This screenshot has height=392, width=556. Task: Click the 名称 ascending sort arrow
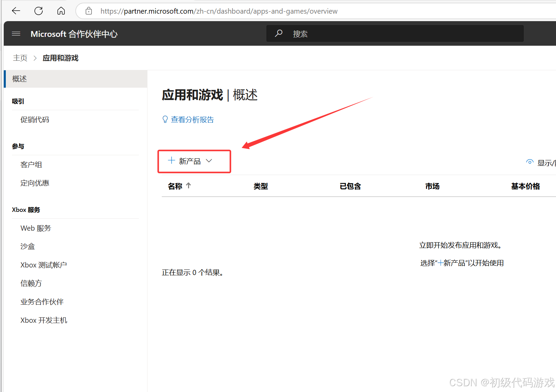[188, 186]
